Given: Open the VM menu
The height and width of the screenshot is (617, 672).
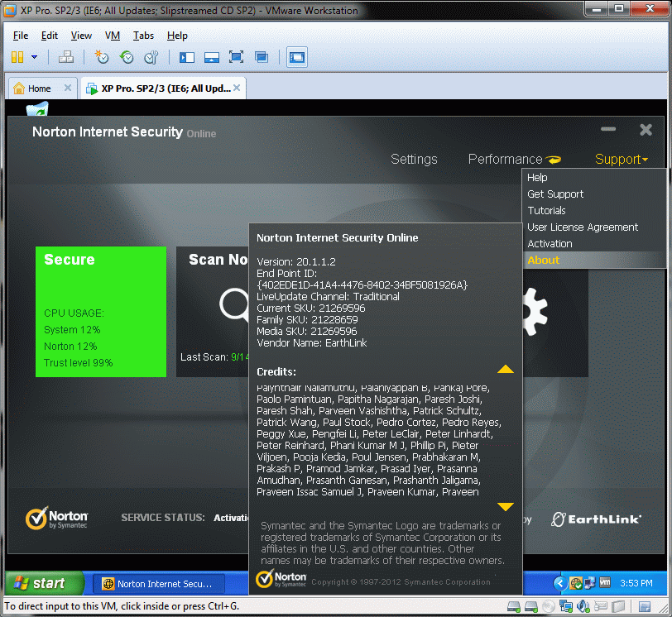Looking at the screenshot, I should (x=113, y=36).
